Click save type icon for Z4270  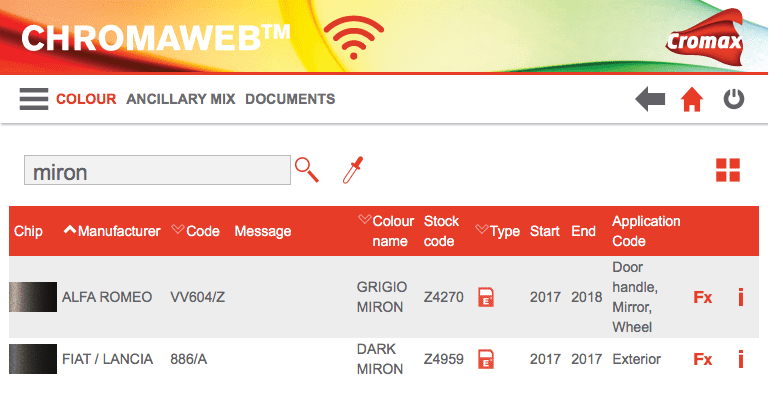pos(486,297)
